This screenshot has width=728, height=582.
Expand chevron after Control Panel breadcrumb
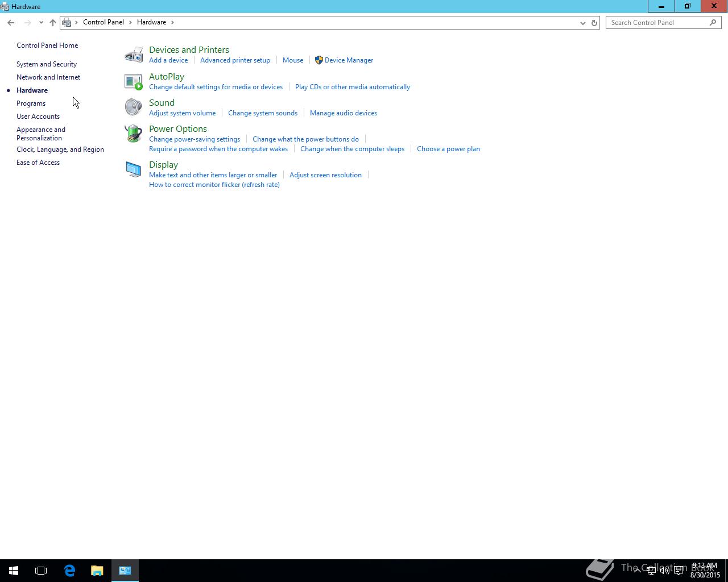tap(130, 22)
